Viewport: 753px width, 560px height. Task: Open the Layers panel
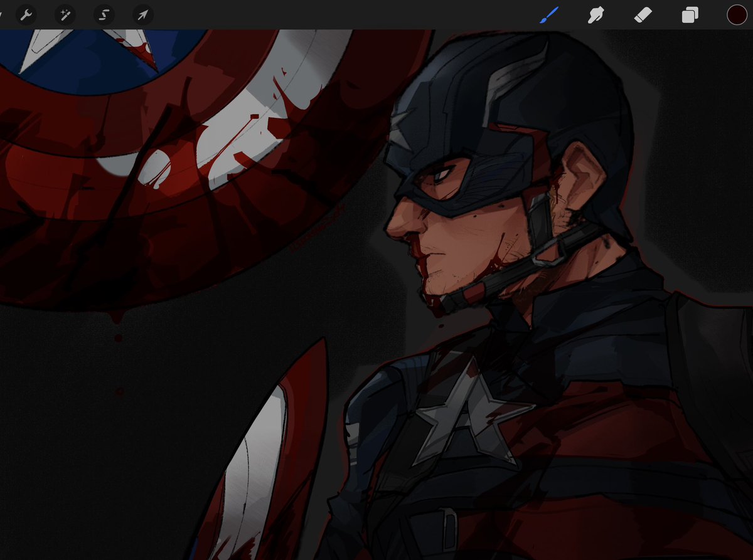tap(690, 14)
